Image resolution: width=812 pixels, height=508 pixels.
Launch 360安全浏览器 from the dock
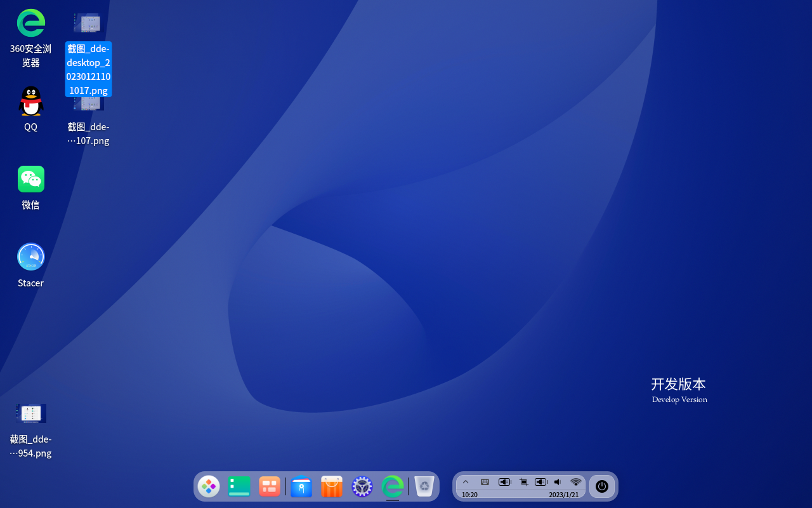pos(393,486)
